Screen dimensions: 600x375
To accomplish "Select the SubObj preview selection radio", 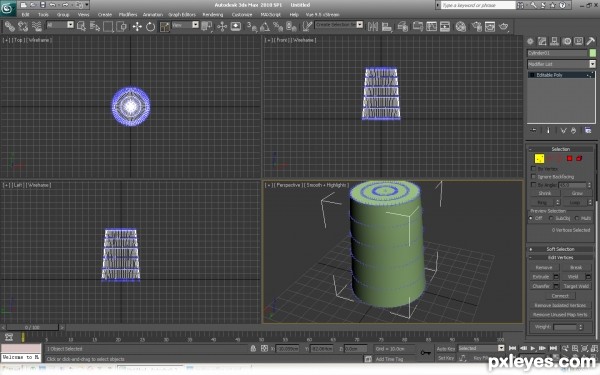I will 551,218.
